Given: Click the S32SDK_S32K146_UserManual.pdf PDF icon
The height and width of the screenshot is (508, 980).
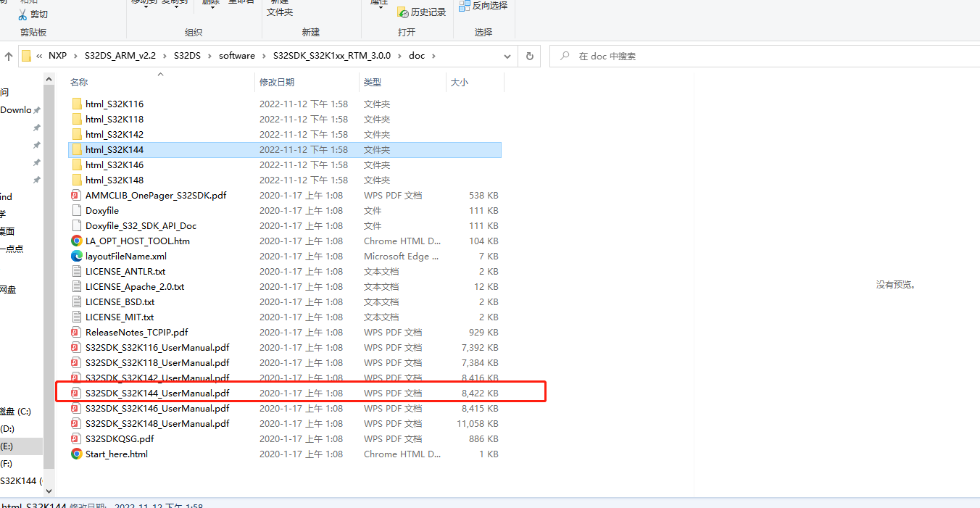Looking at the screenshot, I should pyautogui.click(x=77, y=408).
